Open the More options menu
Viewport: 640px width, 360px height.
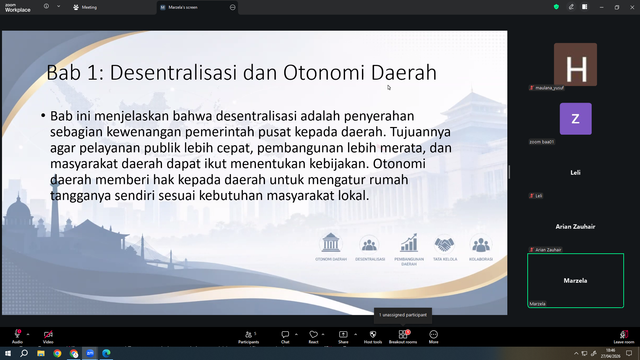point(433,337)
